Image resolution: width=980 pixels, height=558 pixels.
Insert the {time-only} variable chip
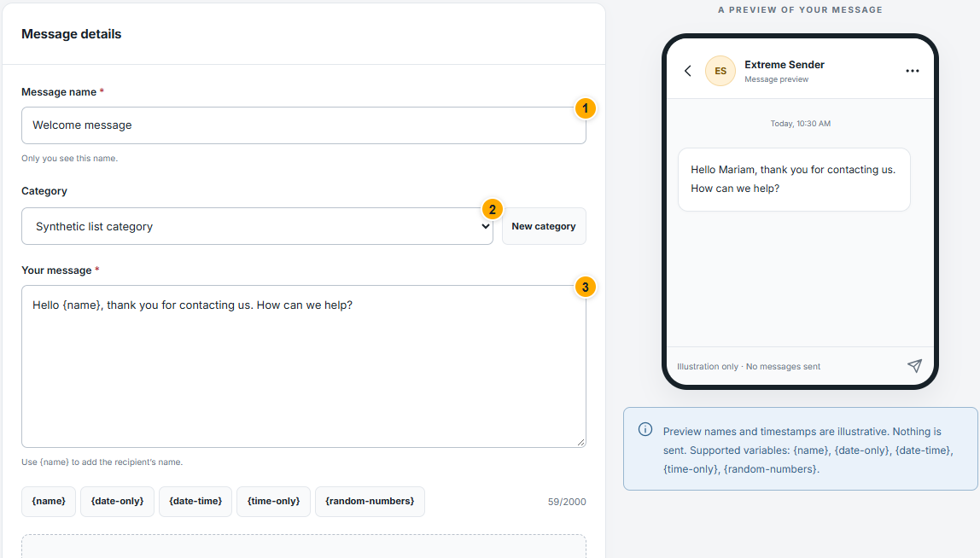[x=274, y=501]
